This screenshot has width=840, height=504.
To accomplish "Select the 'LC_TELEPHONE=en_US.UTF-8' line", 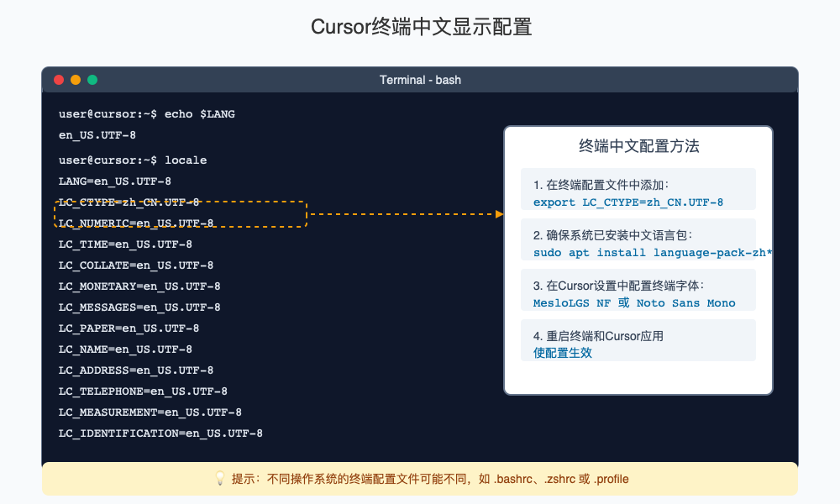I will 143,391.
